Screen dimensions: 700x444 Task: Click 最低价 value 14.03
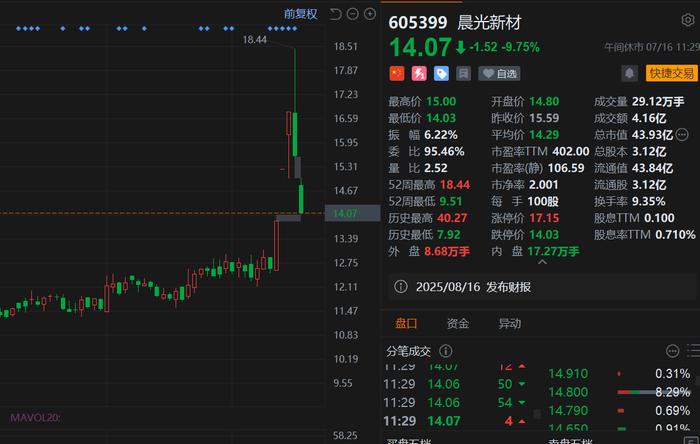(441, 118)
